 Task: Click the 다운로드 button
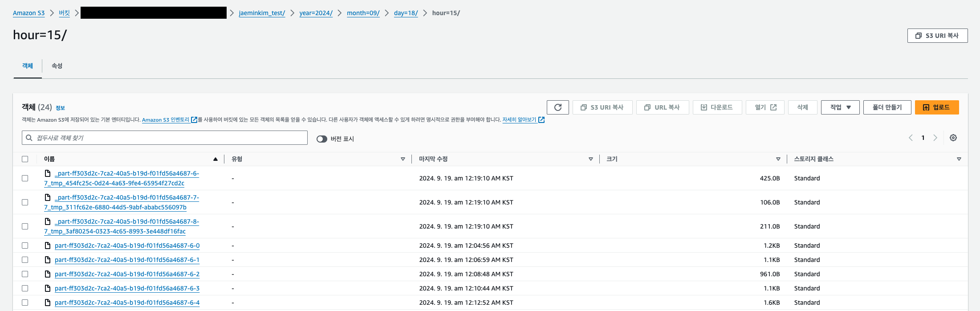point(717,107)
